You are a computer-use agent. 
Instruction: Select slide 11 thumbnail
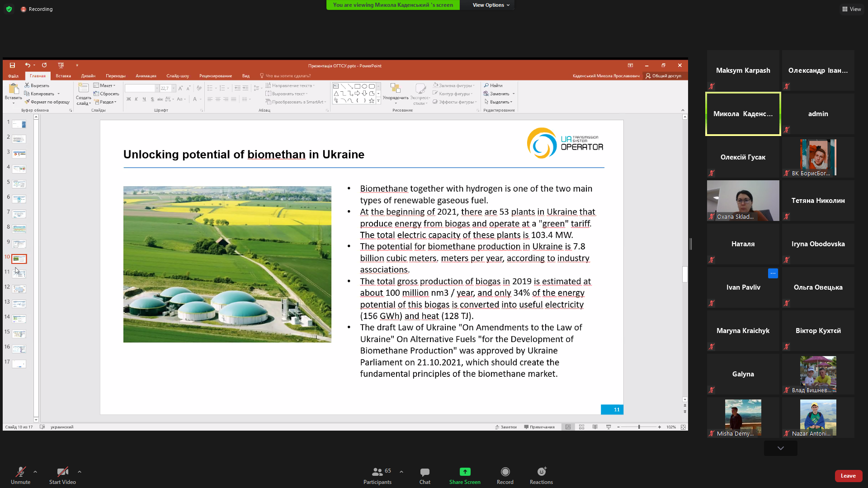pos(19,274)
